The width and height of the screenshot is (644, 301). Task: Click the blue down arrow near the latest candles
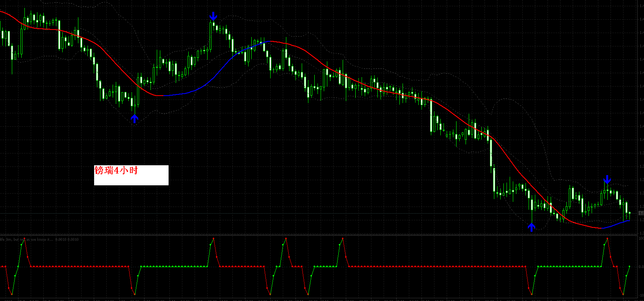click(607, 180)
